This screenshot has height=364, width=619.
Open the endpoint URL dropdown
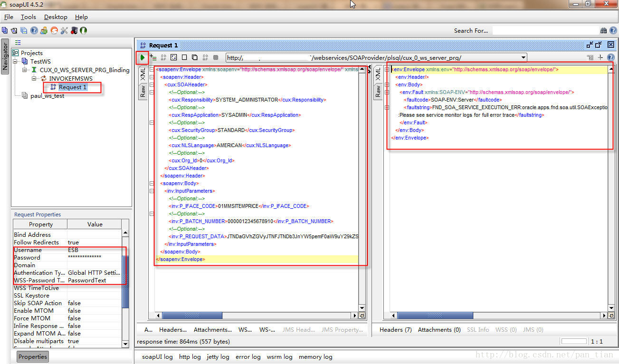coord(523,58)
